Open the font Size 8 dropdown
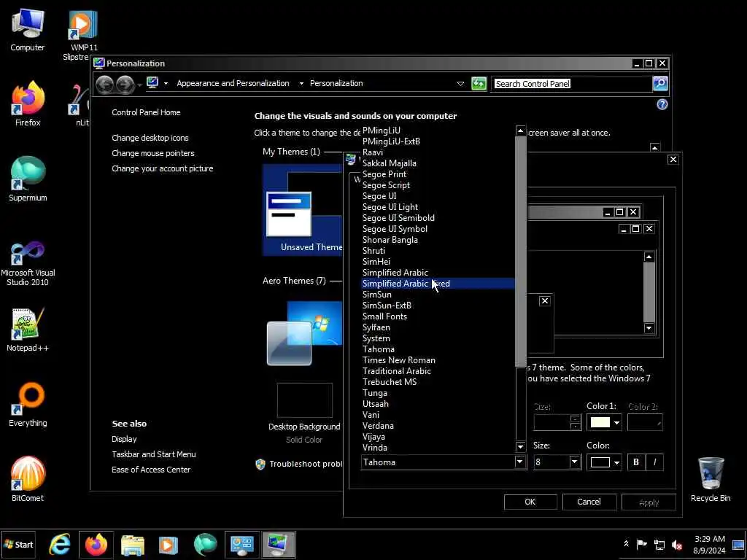The image size is (747, 560). click(574, 462)
